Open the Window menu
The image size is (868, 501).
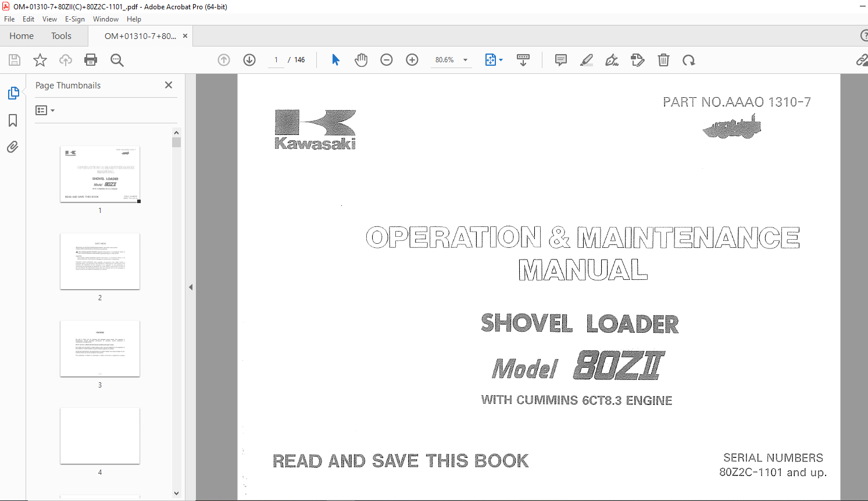pos(106,19)
